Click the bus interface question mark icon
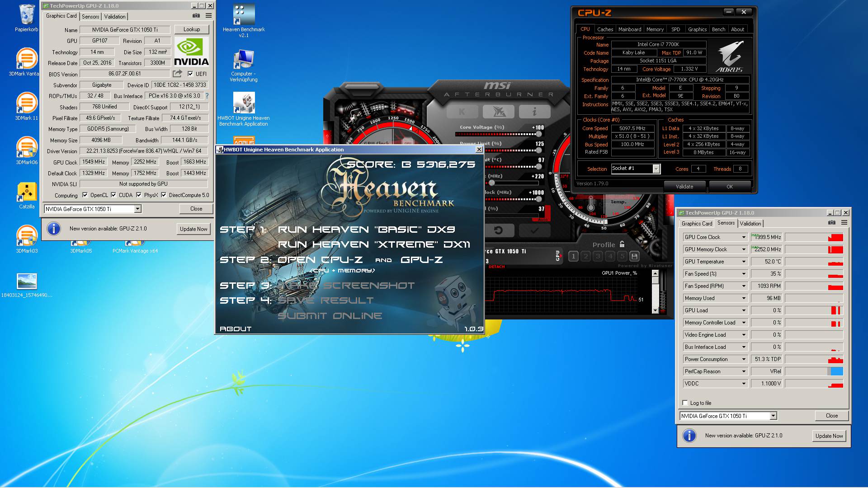This screenshot has height=488, width=868. (207, 96)
